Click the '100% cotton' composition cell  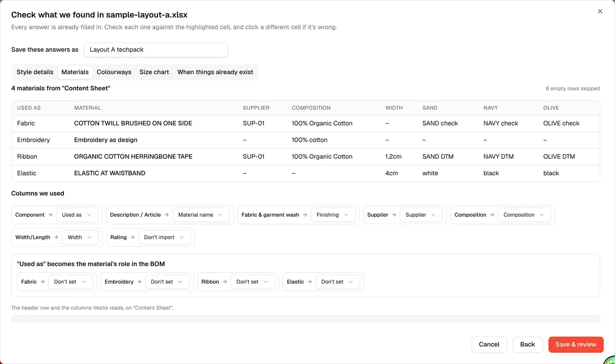pyautogui.click(x=309, y=140)
